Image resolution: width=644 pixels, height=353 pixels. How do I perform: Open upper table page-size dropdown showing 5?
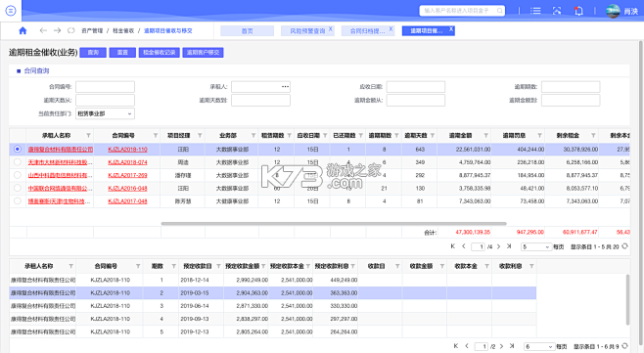pyautogui.click(x=536, y=246)
